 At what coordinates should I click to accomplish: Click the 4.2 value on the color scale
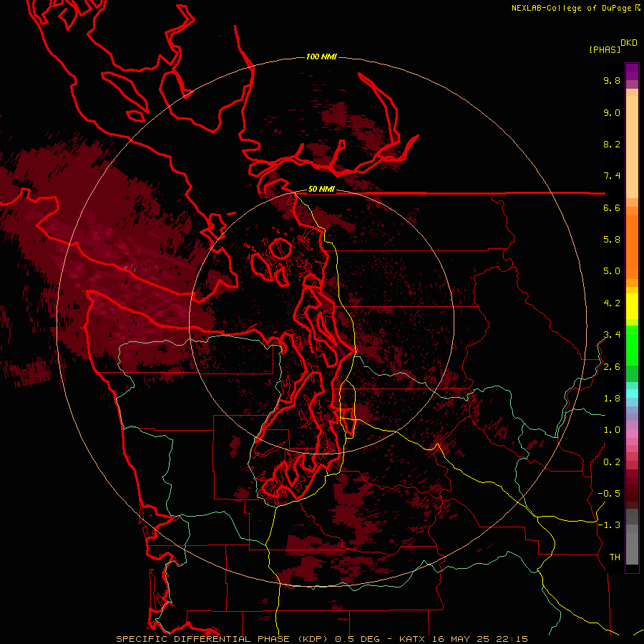click(x=612, y=303)
